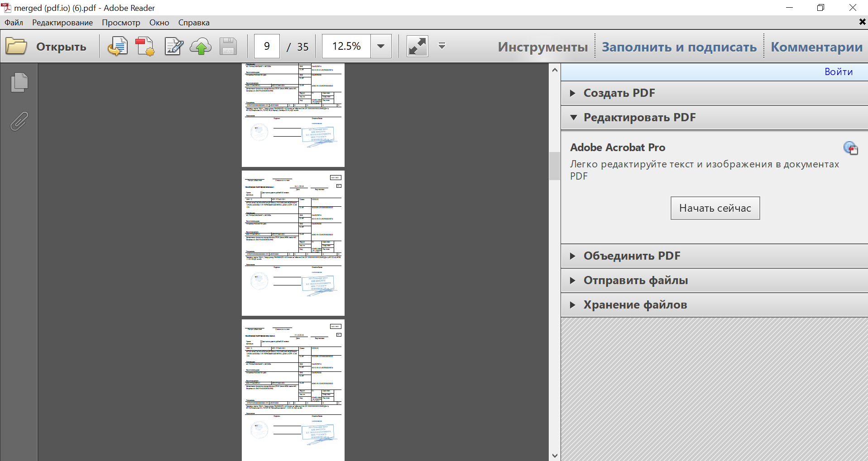Screen dimensions: 868x461
Task: Click the vertical scrollbar up arrow
Action: [x=555, y=70]
